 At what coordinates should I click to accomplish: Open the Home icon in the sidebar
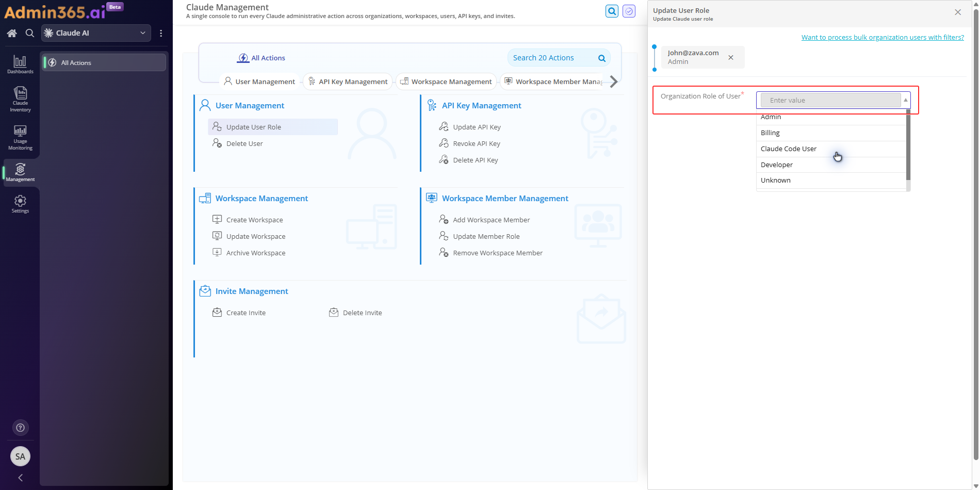[12, 33]
